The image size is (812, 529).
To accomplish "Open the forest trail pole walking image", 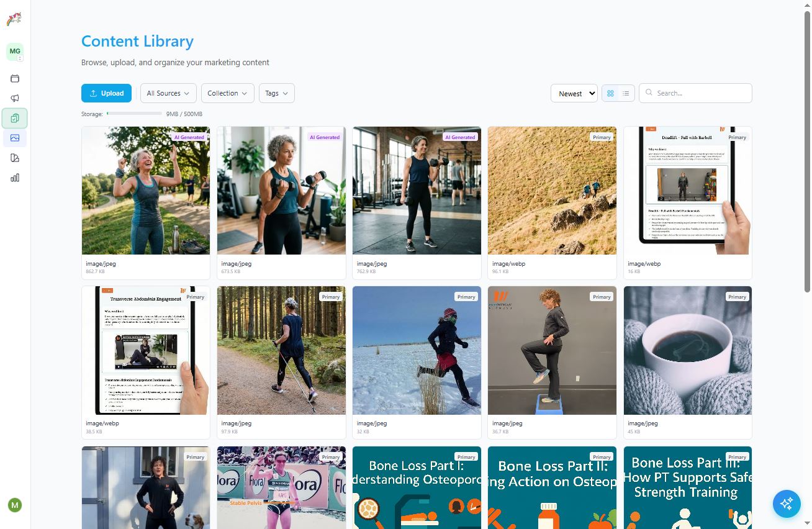I will [x=281, y=350].
